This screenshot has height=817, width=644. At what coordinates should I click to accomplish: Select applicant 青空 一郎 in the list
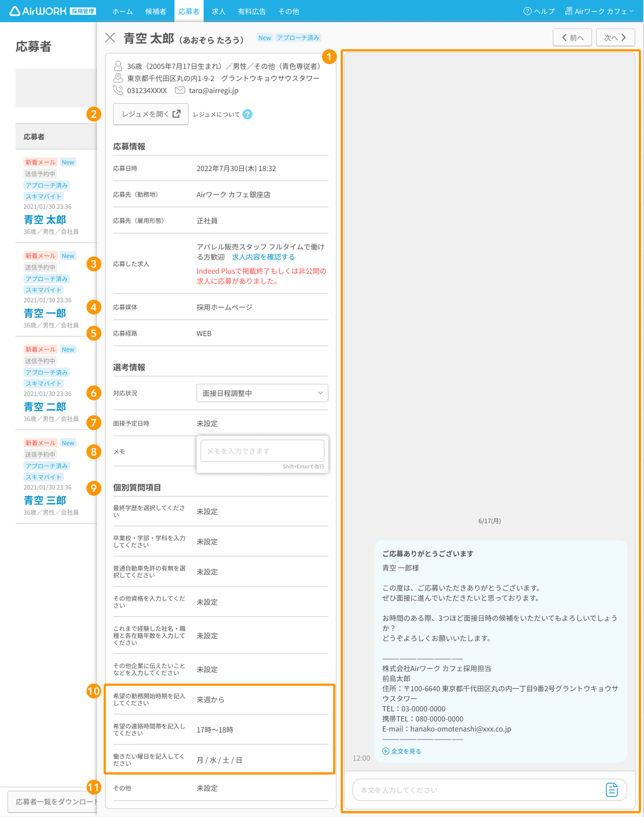pyautogui.click(x=45, y=313)
